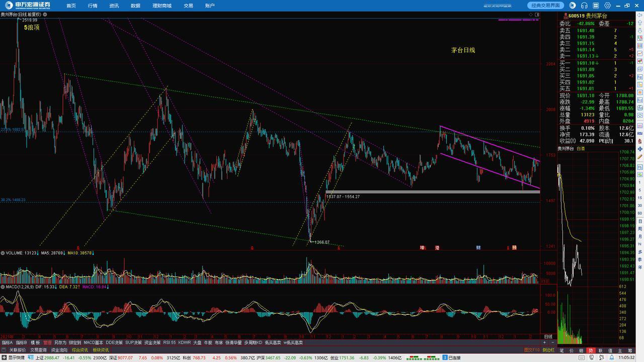Open the settings gear icon in title bar
This screenshot has height=362, width=644.
pyautogui.click(x=607, y=6)
